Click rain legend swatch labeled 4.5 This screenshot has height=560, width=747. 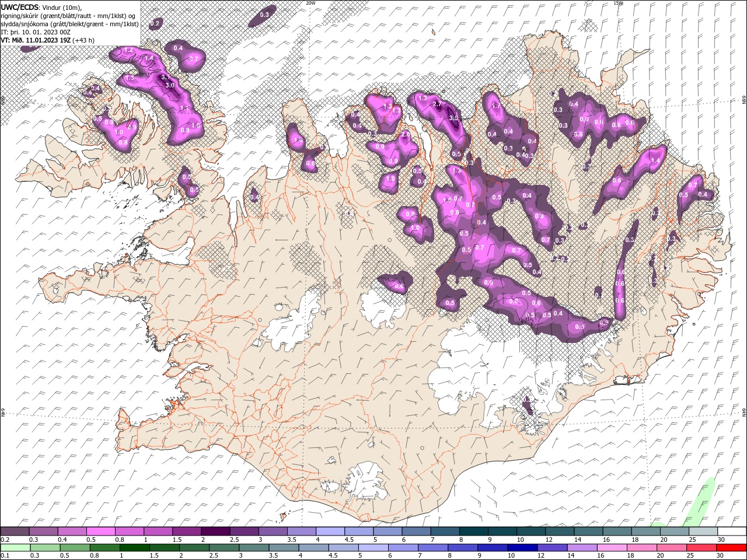click(x=344, y=548)
